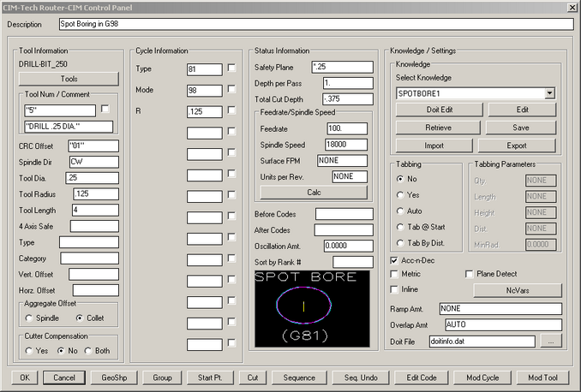
Task: Tick the checkbox beside R .125
Action: (231, 110)
